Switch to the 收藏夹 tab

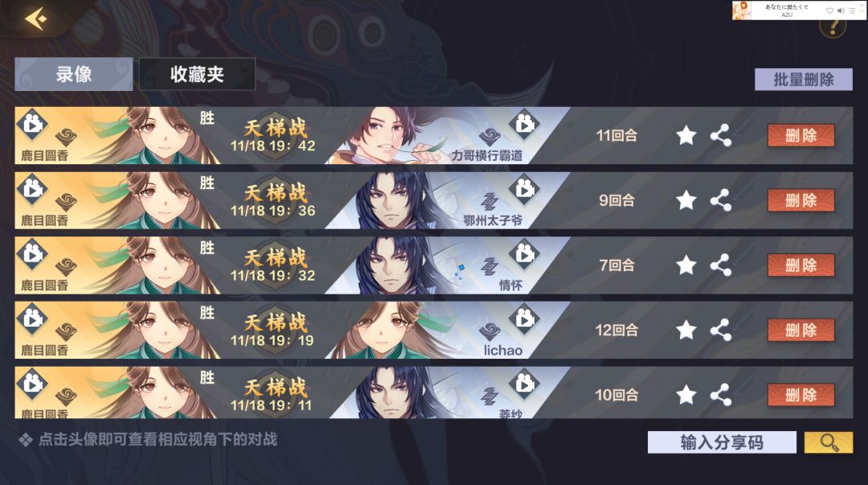point(197,74)
